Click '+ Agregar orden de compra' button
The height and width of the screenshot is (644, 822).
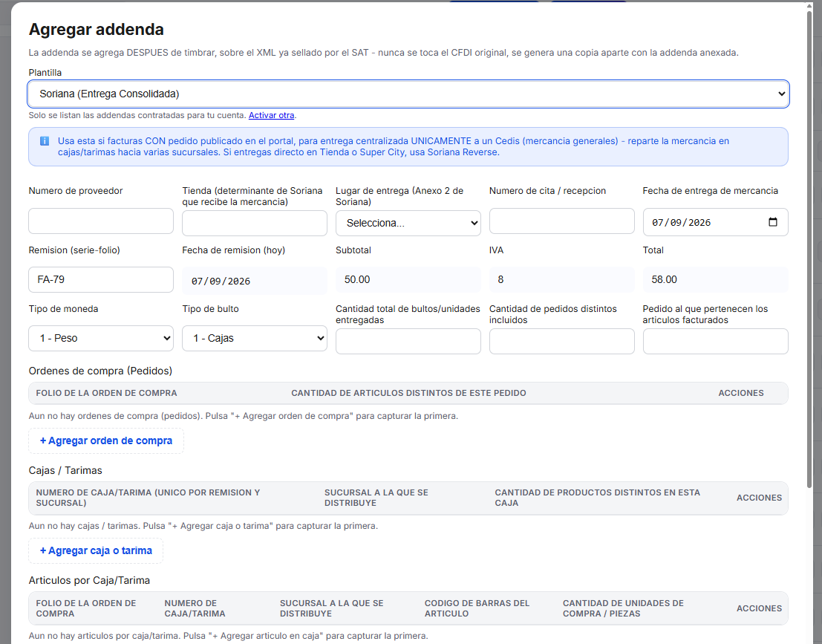click(106, 441)
